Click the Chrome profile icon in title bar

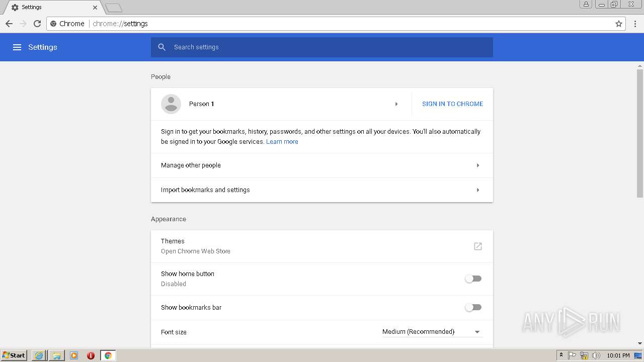tap(586, 4)
